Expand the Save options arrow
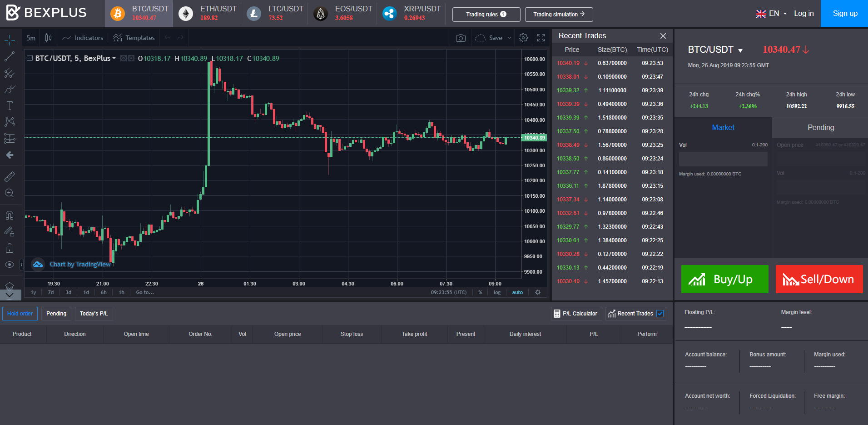 tap(510, 38)
